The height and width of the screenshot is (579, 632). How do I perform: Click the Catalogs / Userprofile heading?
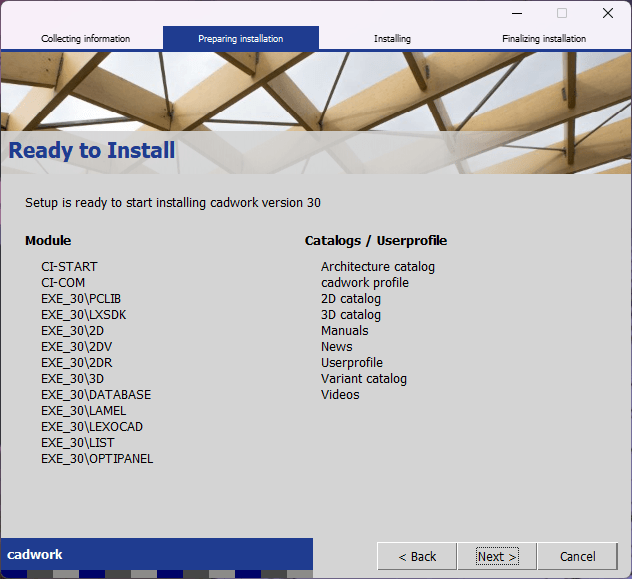pyautogui.click(x=376, y=241)
